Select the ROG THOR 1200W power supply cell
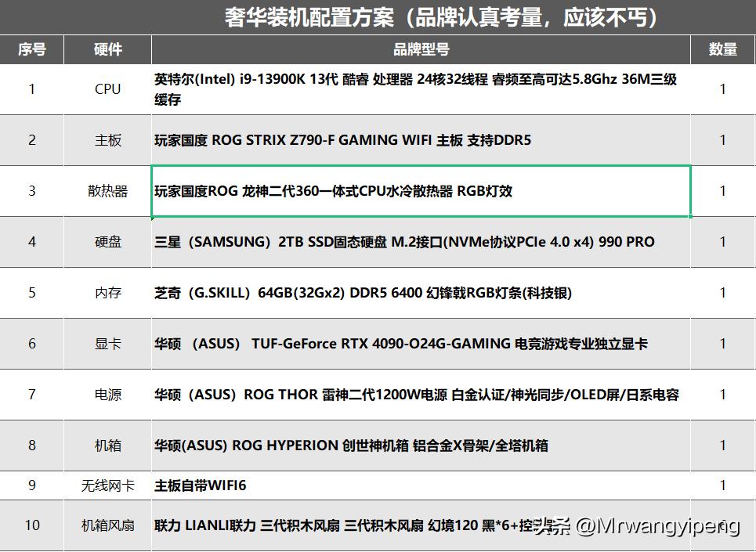 click(x=421, y=395)
